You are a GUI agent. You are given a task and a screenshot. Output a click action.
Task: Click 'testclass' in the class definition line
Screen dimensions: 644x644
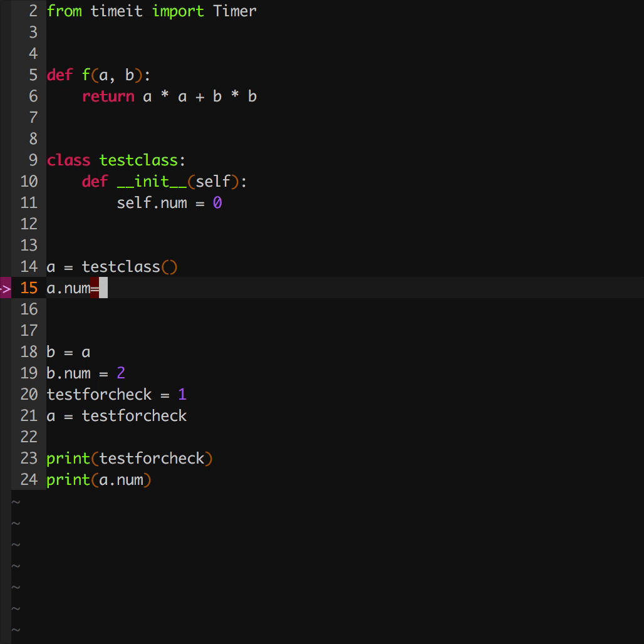coord(138,160)
